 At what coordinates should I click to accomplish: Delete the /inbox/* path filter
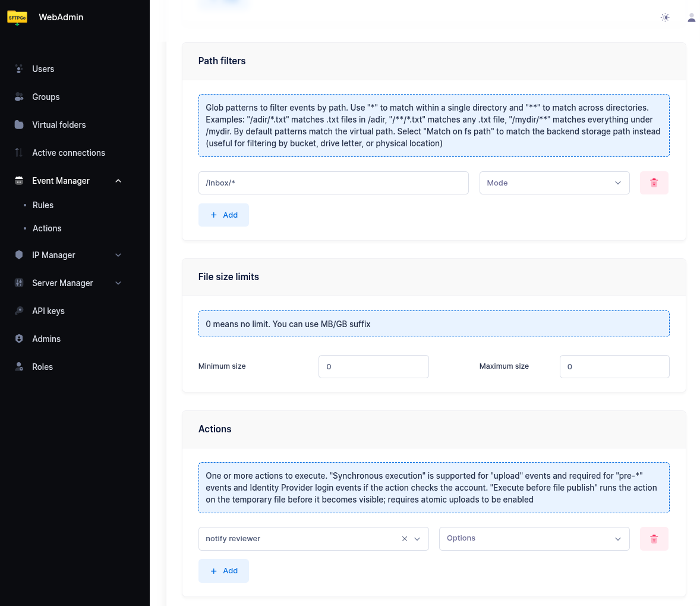tap(654, 183)
